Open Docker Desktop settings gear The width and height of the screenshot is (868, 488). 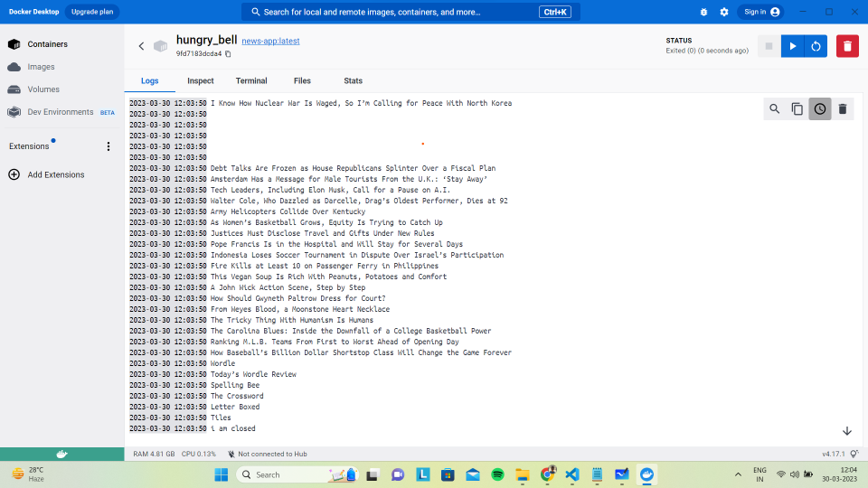(x=724, y=12)
